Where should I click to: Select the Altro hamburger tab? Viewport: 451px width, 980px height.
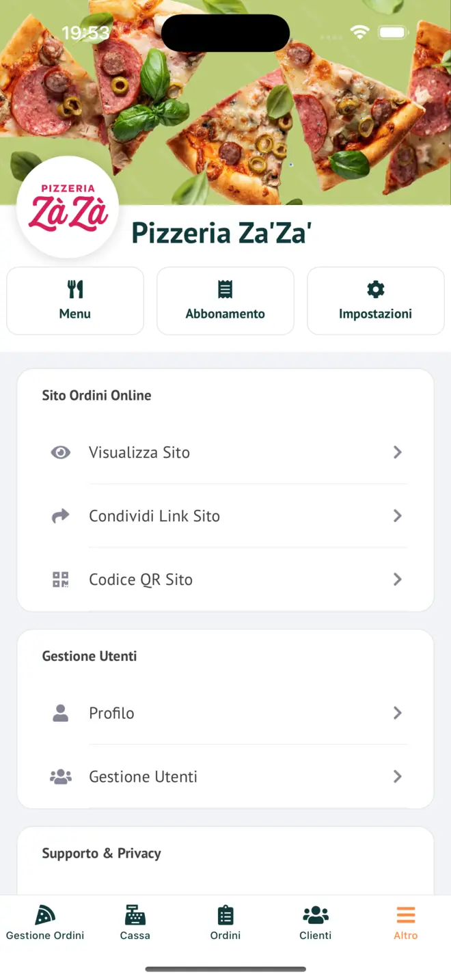(406, 916)
